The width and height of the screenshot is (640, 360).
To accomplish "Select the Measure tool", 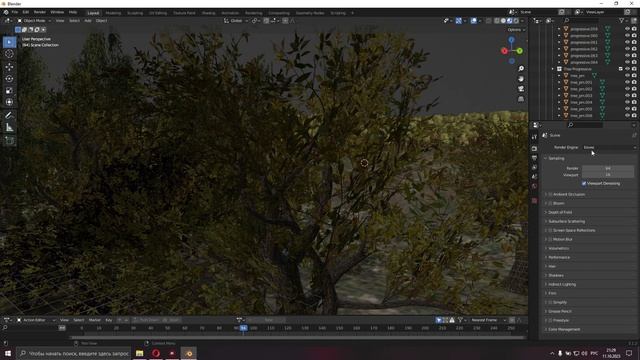I will (x=9, y=128).
